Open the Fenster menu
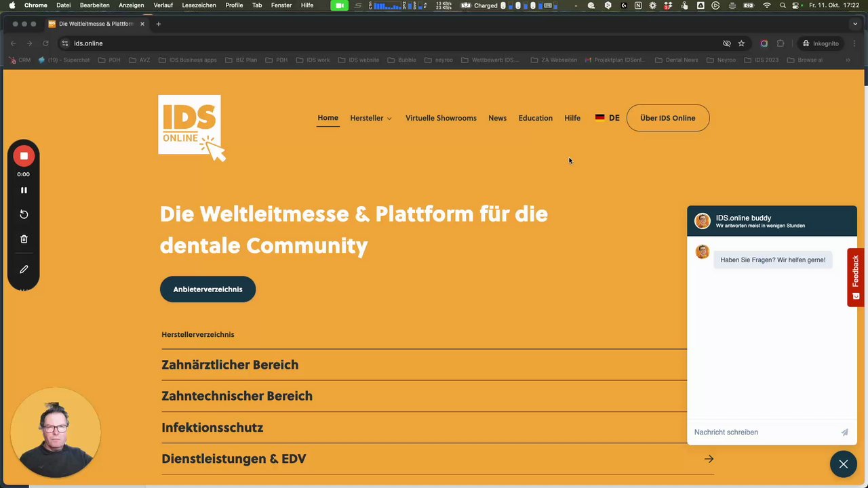Viewport: 868px width, 488px height. pos(281,5)
